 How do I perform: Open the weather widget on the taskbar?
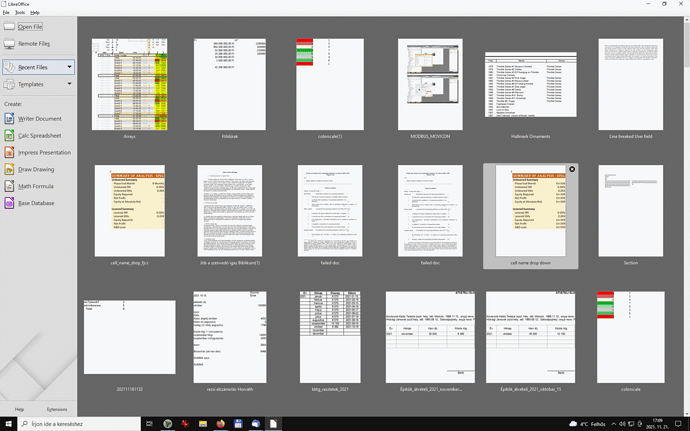[x=587, y=424]
